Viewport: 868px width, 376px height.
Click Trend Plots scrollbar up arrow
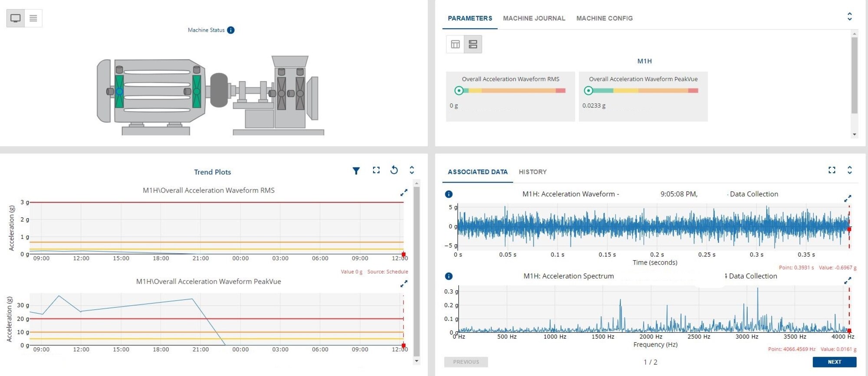pyautogui.click(x=417, y=183)
